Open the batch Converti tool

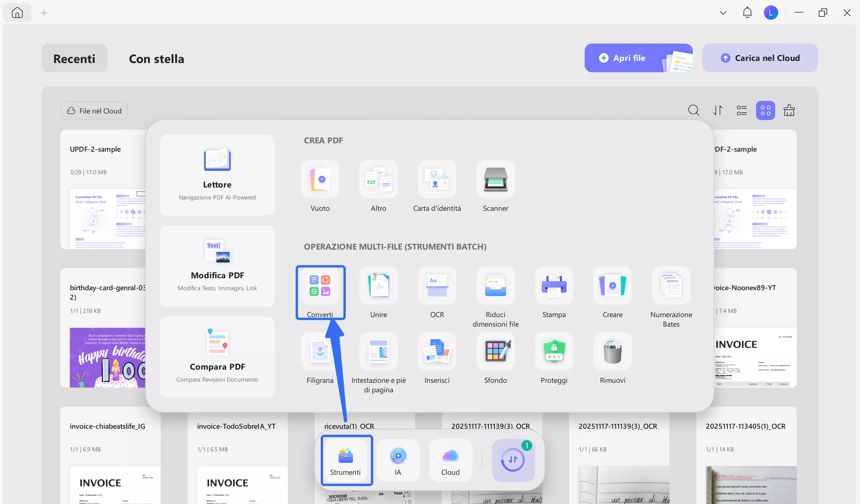(320, 286)
